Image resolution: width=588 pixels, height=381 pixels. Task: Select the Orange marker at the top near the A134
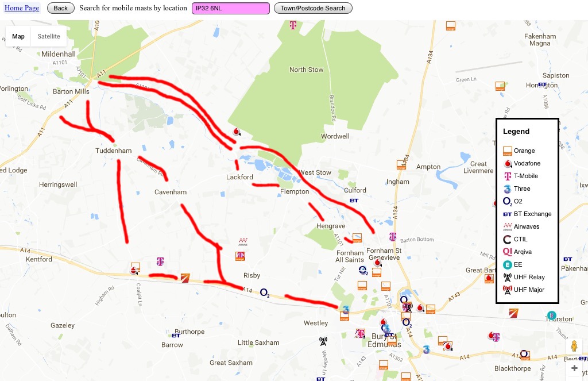450,26
